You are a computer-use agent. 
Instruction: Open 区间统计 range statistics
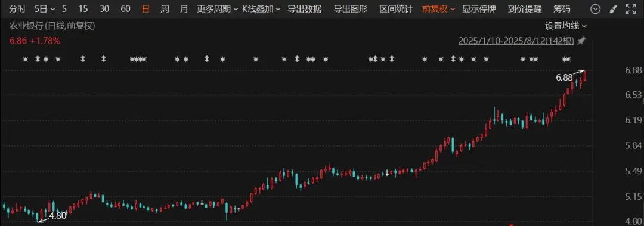(396, 8)
